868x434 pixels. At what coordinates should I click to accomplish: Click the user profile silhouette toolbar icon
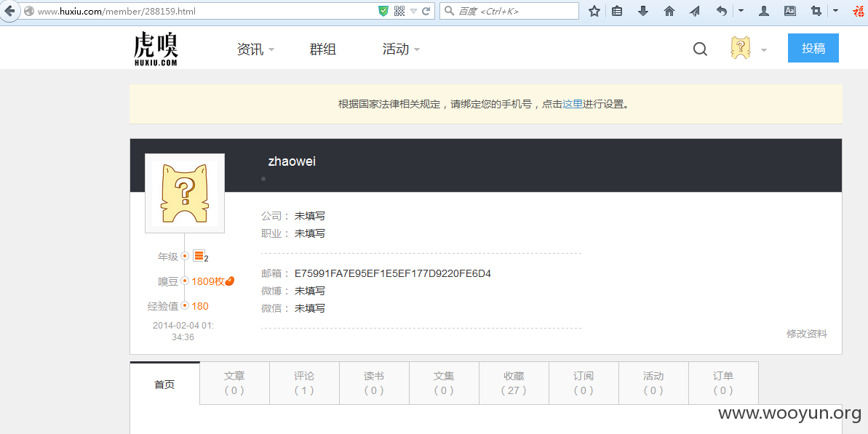[764, 11]
